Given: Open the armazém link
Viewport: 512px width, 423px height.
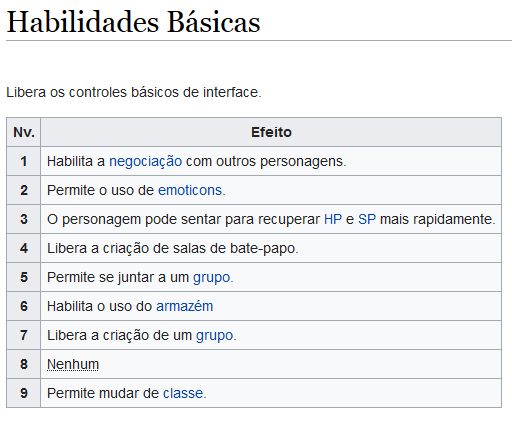Looking at the screenshot, I should [185, 306].
